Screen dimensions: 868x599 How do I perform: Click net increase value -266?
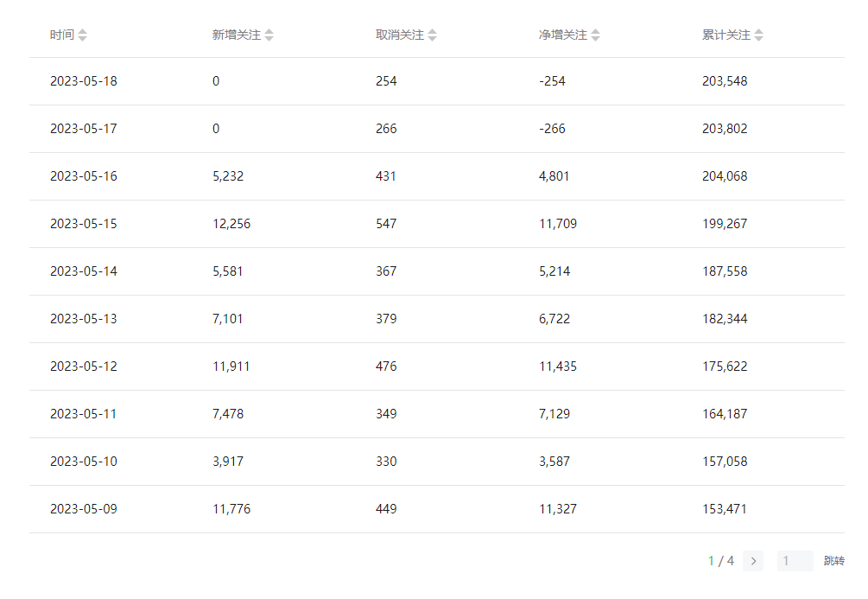coord(552,129)
